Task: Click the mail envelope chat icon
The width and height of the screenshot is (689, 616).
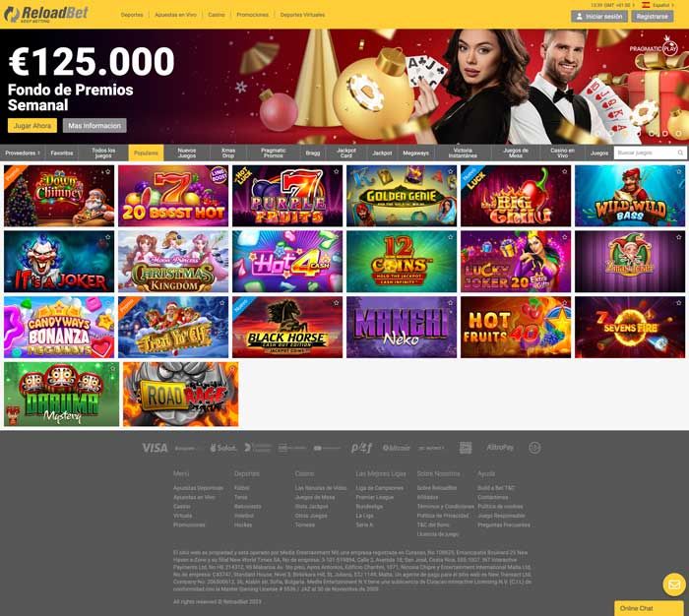Action: [674, 585]
